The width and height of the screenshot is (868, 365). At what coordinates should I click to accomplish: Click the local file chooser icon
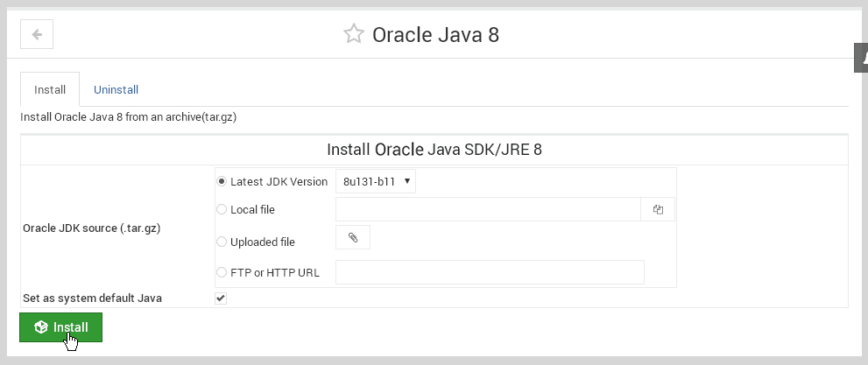click(658, 209)
